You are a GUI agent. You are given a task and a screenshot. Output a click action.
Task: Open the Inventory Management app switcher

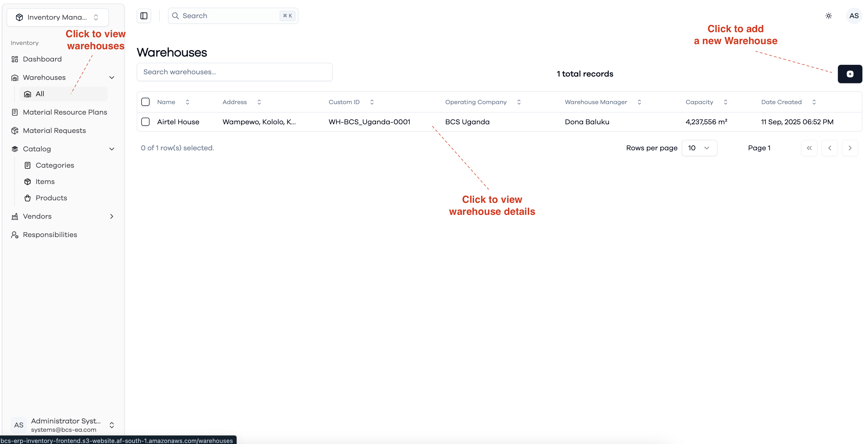(x=58, y=17)
